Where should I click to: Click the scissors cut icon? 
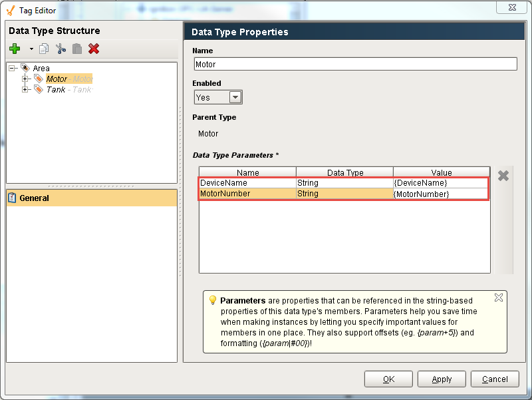coord(61,49)
